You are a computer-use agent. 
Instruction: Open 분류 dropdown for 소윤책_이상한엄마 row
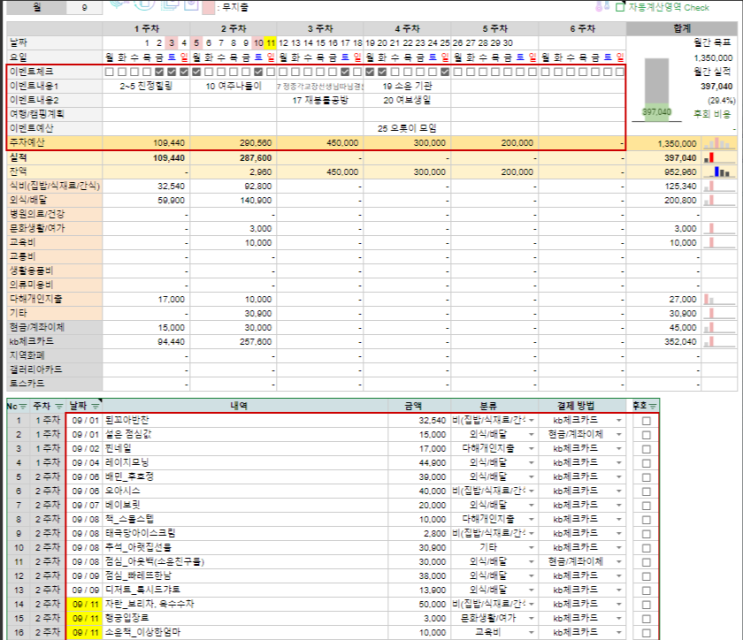(x=532, y=633)
